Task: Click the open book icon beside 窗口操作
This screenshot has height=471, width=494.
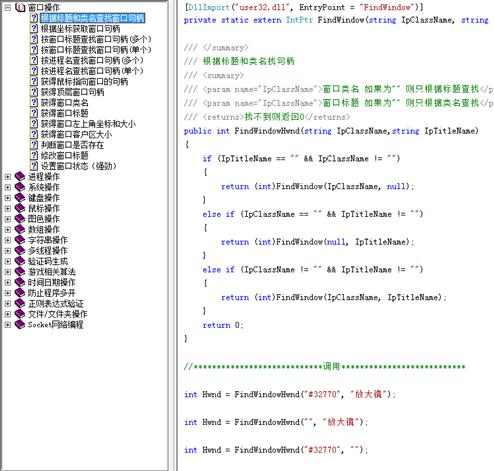Action: click(20, 7)
